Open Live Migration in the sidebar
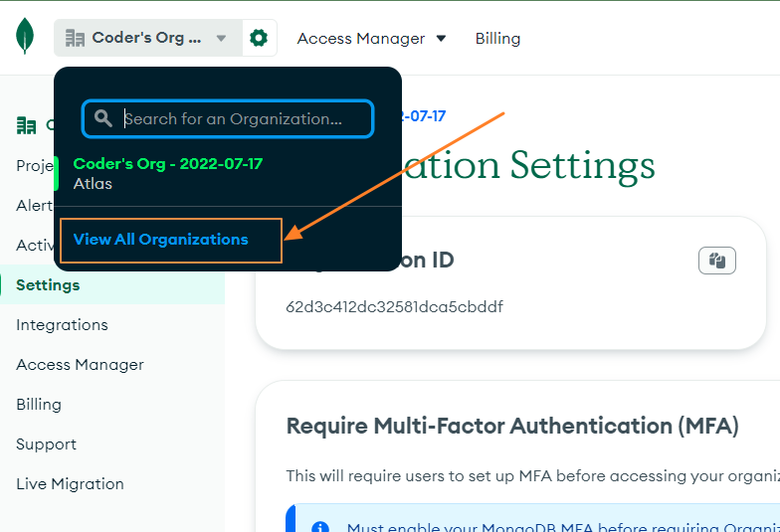This screenshot has height=532, width=780. click(70, 483)
